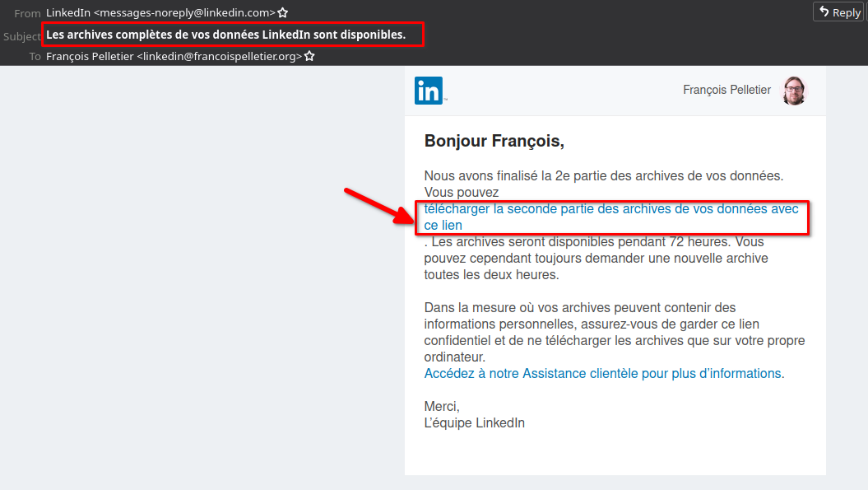Click the Subject header label
Screen dimensions: 868x490
point(22,36)
